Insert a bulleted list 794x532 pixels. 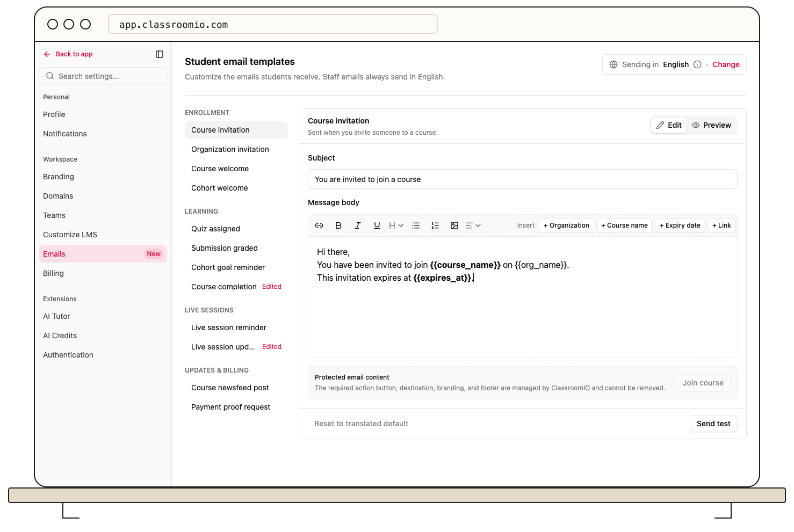coord(416,225)
